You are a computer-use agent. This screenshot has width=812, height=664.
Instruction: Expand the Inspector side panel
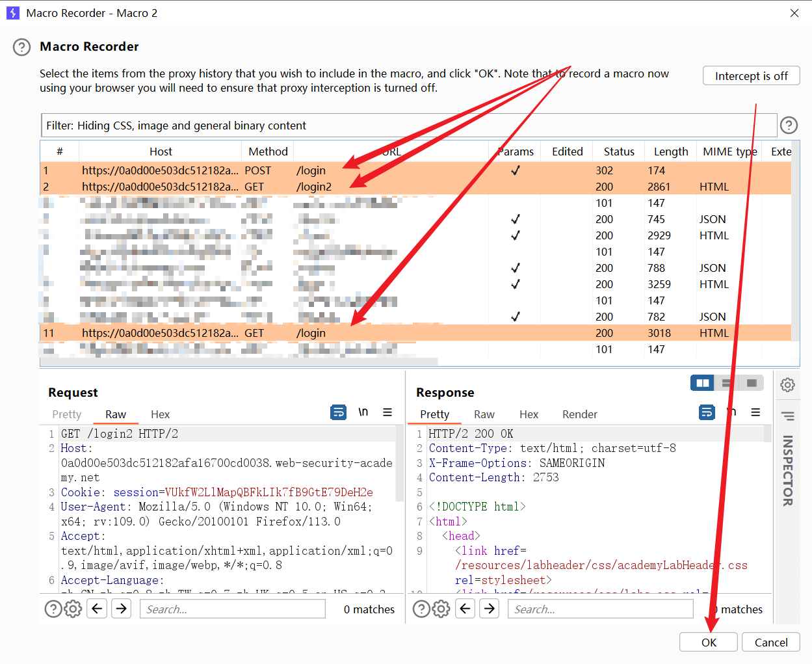[787, 471]
